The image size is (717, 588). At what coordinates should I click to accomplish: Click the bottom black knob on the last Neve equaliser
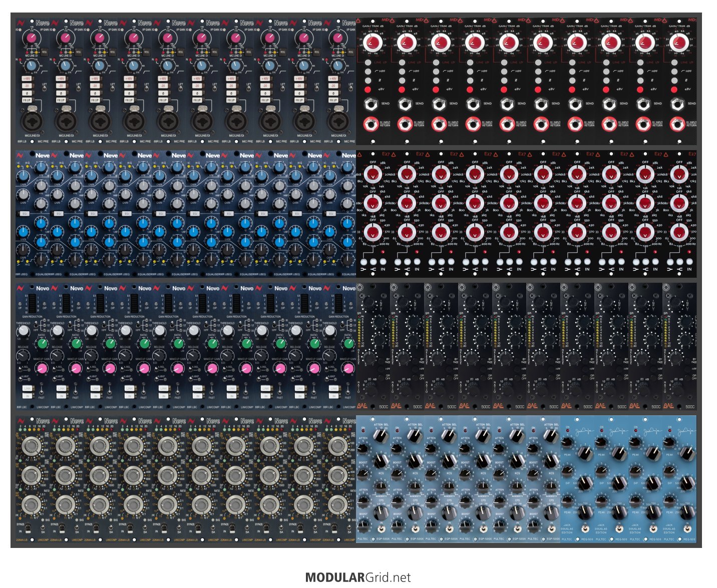tap(347, 259)
